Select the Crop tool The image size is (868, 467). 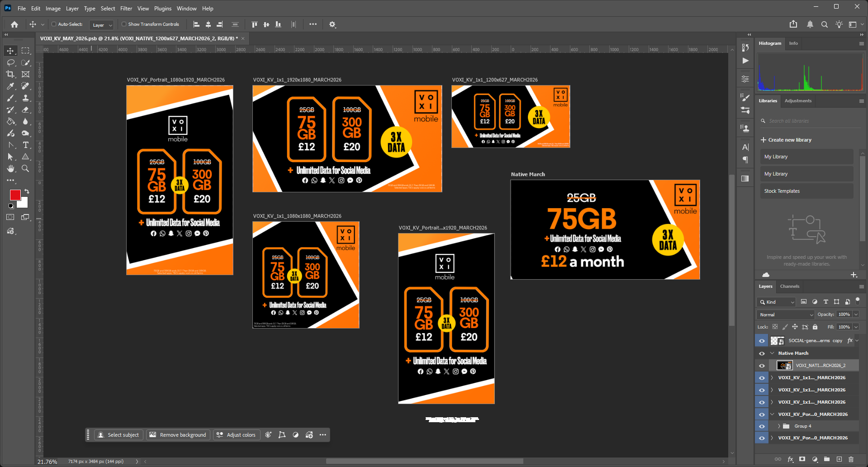pos(10,74)
